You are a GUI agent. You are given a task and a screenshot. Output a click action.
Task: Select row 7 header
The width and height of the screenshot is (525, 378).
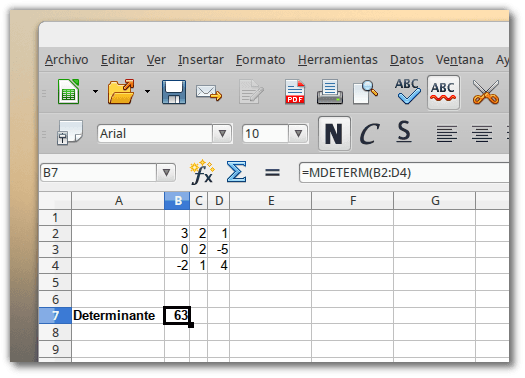point(55,315)
